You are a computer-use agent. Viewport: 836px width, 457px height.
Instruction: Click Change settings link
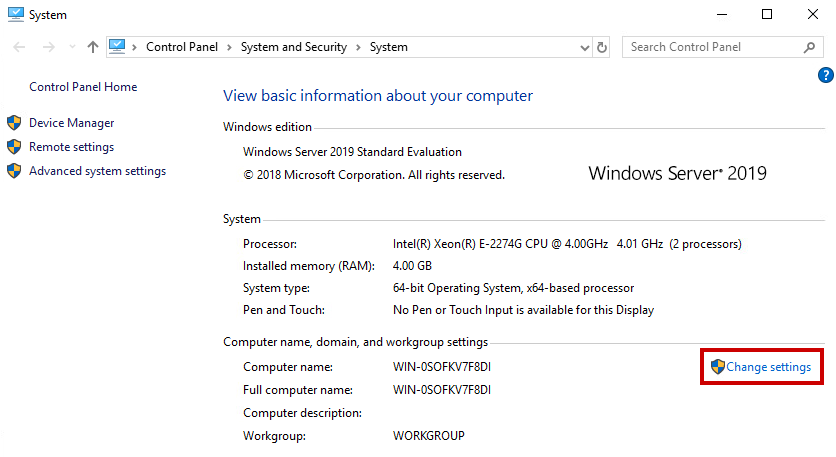pyautogui.click(x=768, y=367)
